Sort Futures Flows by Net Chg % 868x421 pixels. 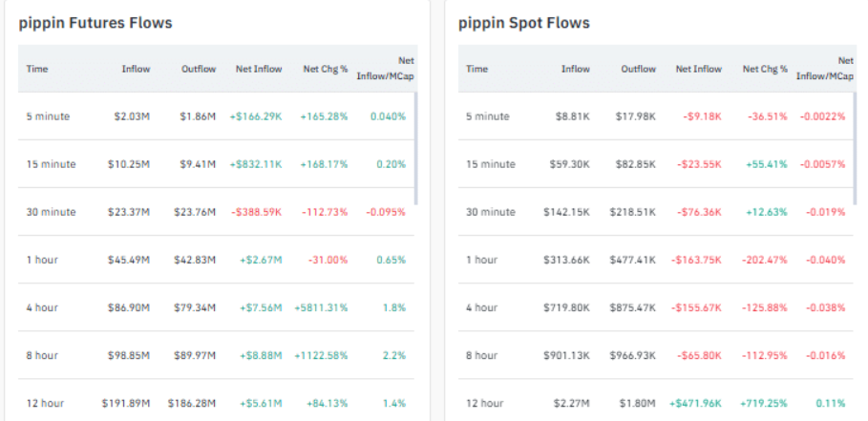(326, 69)
